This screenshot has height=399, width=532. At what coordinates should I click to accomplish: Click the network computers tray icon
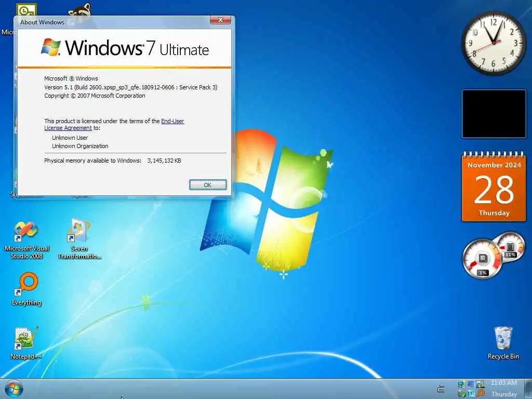click(462, 385)
